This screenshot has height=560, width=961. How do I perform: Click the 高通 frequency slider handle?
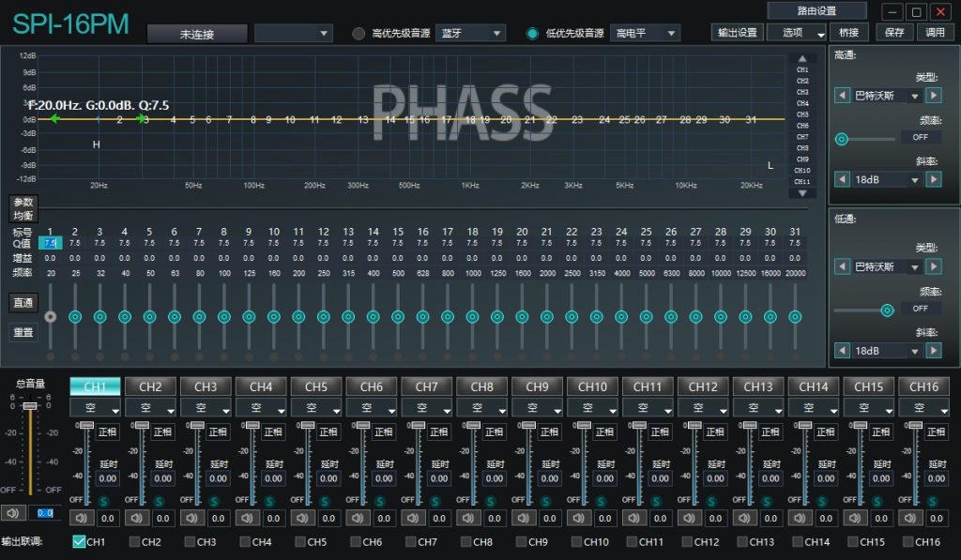pos(842,139)
